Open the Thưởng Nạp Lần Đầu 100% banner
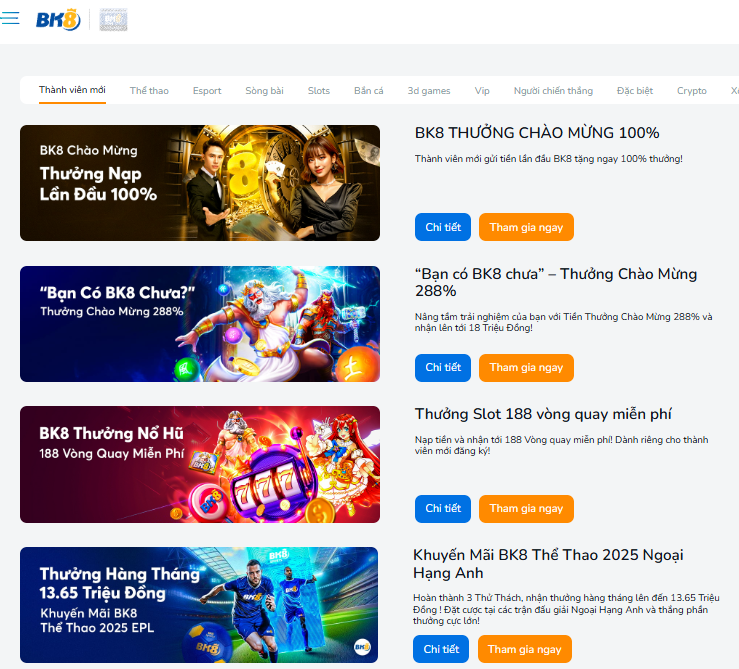The width and height of the screenshot is (739, 669). [x=200, y=183]
